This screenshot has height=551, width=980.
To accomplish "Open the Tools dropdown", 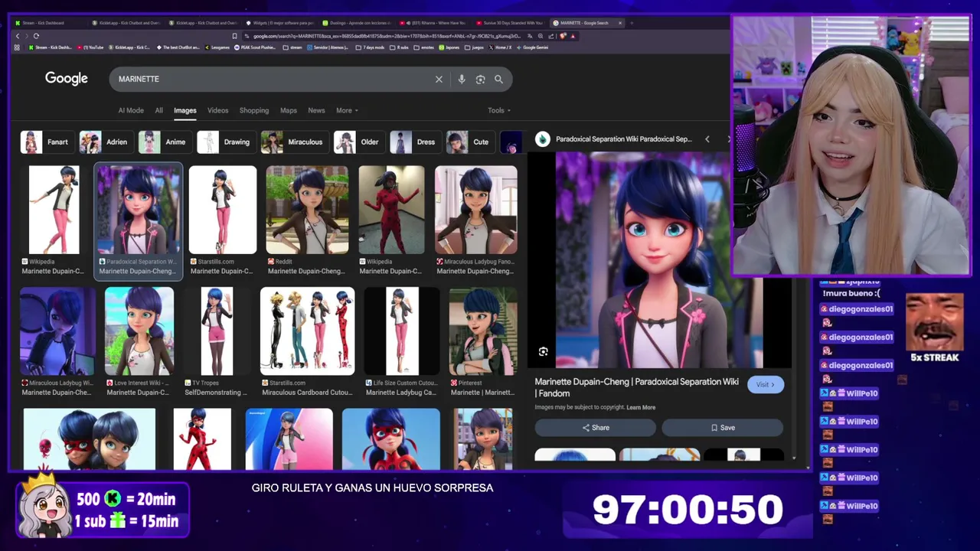I will click(499, 110).
